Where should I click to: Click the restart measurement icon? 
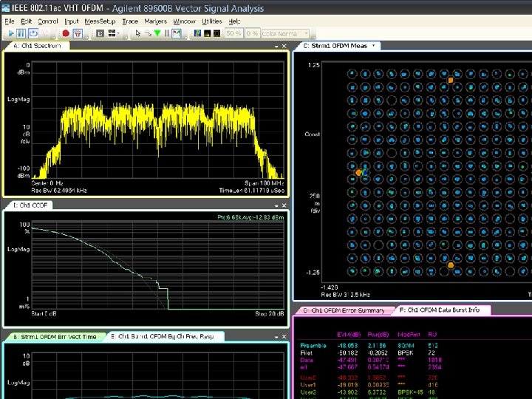(33, 33)
